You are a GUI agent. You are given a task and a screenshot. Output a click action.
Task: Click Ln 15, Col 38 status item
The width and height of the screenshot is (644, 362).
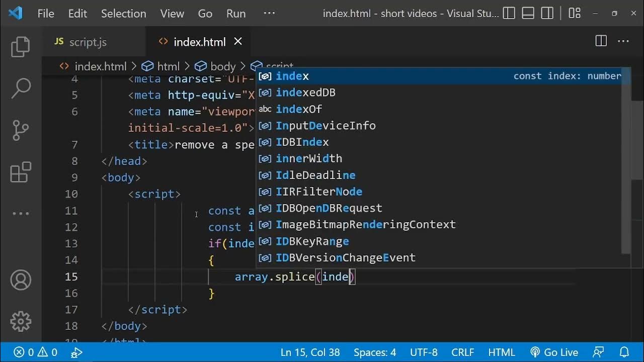click(x=310, y=352)
